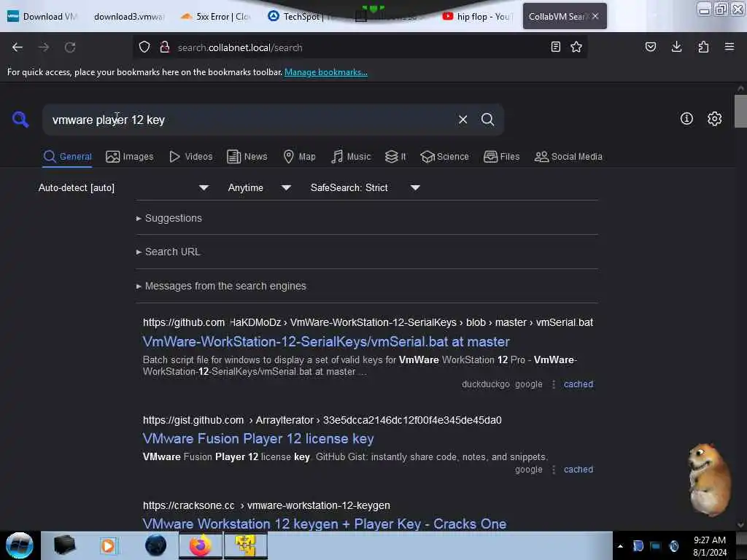The image size is (747, 560).
Task: Select the Files search category
Action: click(x=501, y=157)
